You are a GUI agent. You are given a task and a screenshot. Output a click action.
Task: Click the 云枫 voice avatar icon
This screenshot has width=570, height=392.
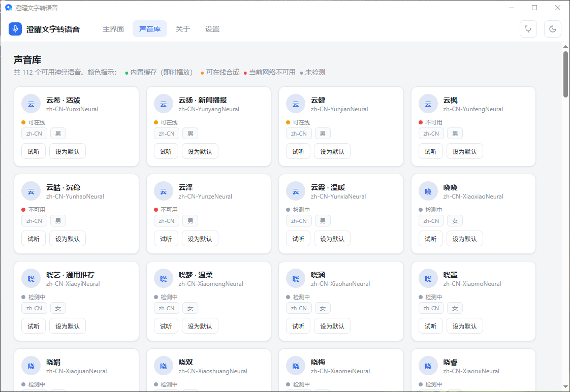pos(428,104)
